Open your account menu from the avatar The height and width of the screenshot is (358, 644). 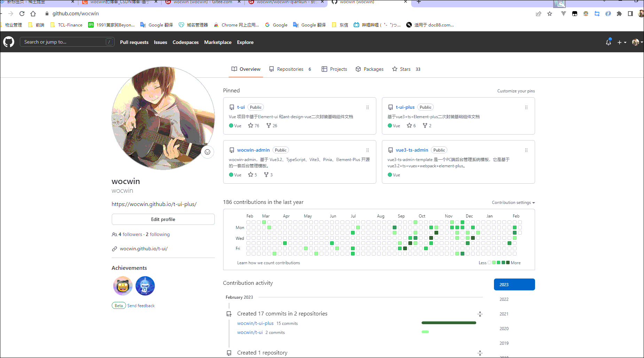click(x=637, y=42)
